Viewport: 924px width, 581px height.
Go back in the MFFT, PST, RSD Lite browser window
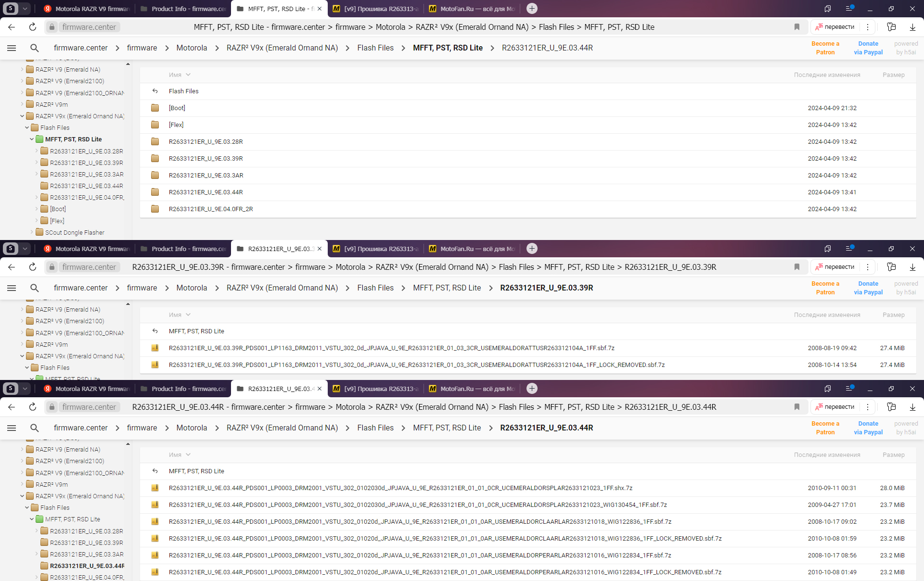coord(12,27)
